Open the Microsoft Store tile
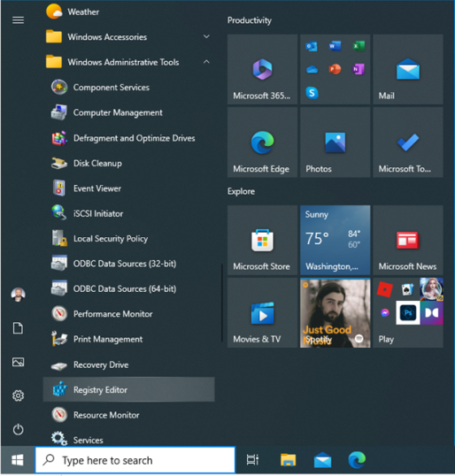The height and width of the screenshot is (476, 455). (262, 240)
